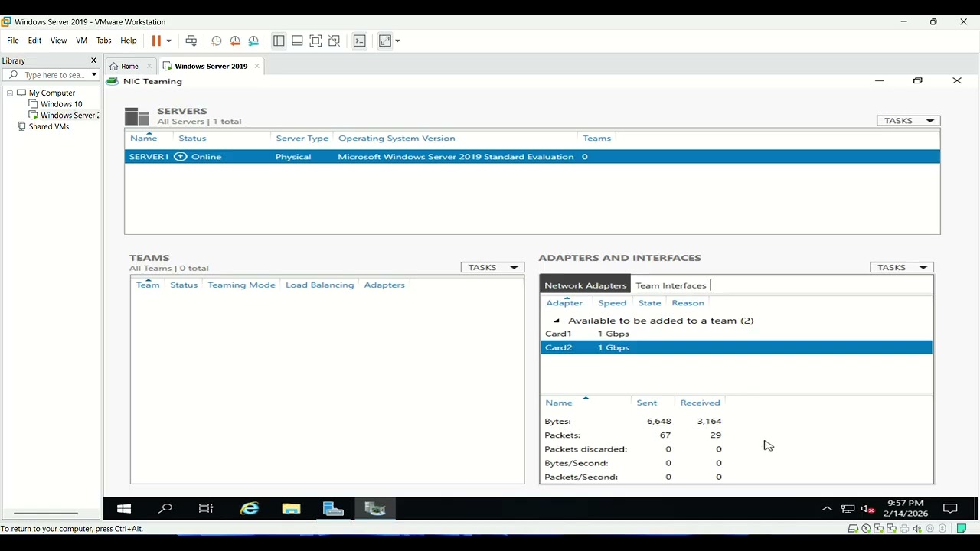
Task: Sort servers by Server Type column
Action: (302, 139)
